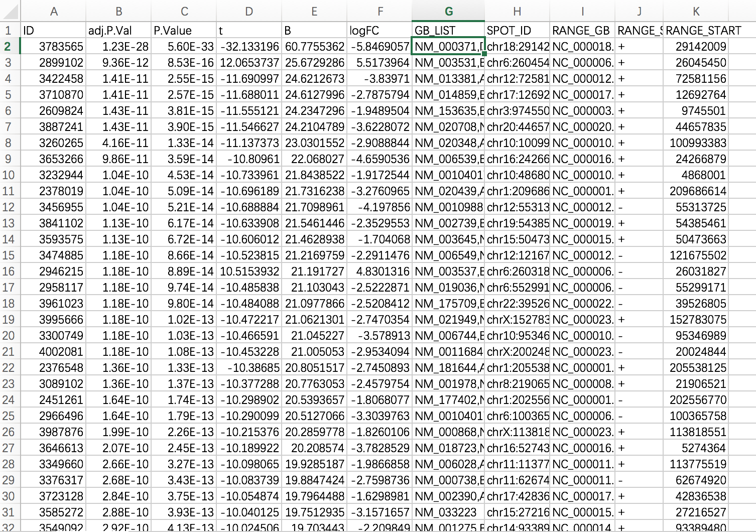Select cell with B value 19.9285187
The height and width of the screenshot is (532, 756).
tap(314, 464)
